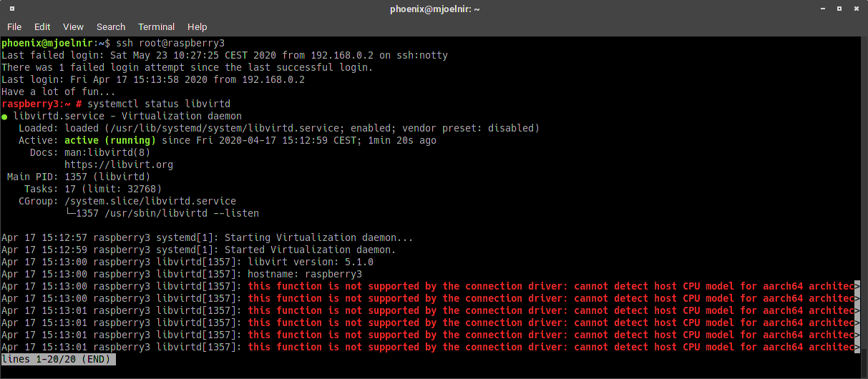Open the Search menu

(111, 26)
